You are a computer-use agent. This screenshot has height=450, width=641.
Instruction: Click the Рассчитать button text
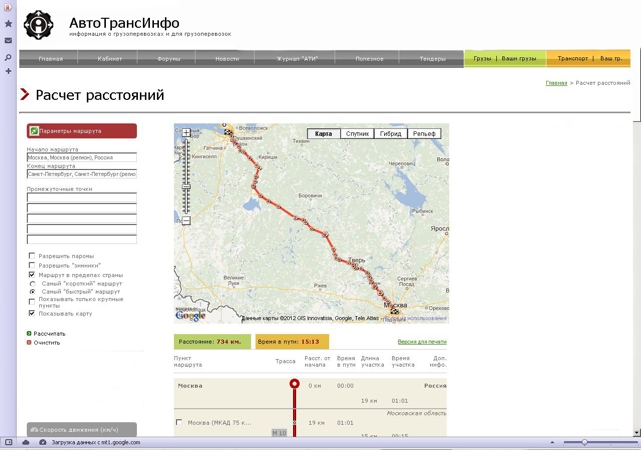click(49, 334)
